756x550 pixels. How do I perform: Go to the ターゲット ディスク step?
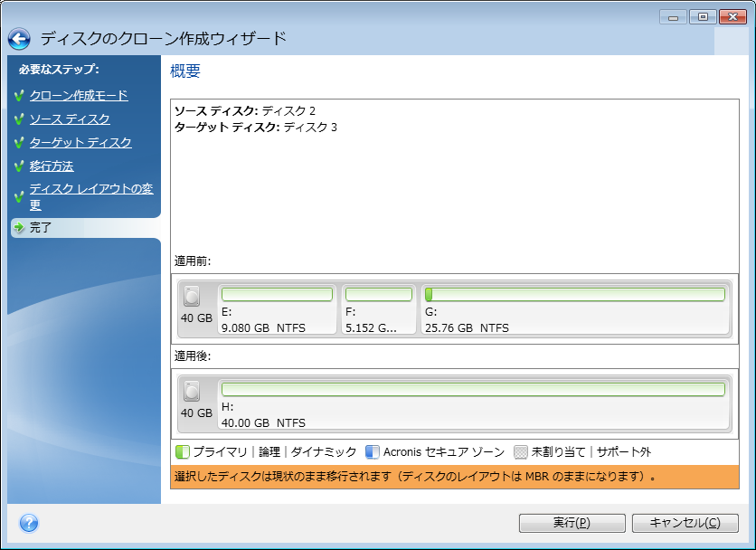tap(80, 143)
